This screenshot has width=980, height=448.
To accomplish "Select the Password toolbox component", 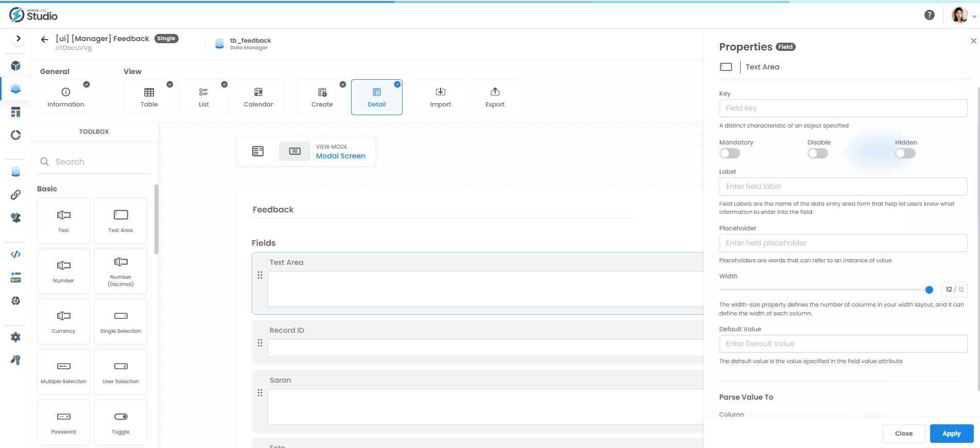I will [x=63, y=422].
